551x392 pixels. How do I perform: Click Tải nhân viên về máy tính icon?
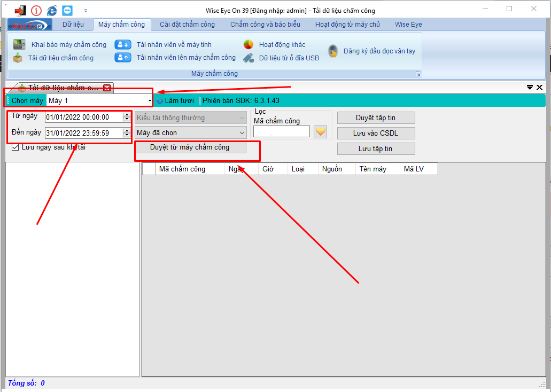coord(123,45)
